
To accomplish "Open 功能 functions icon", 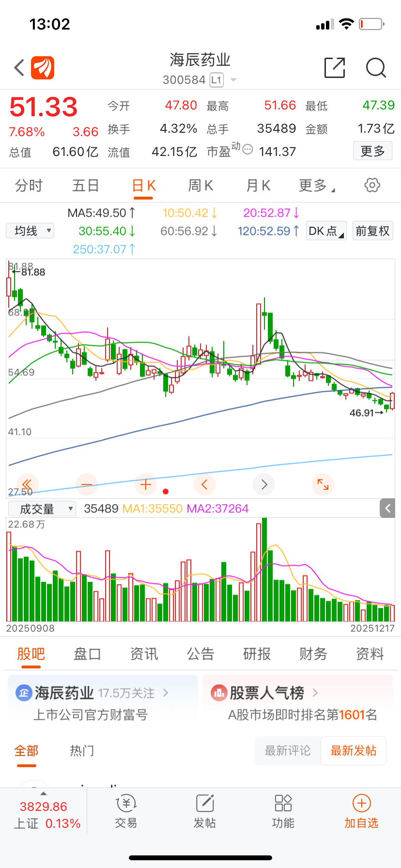I will pos(283,804).
